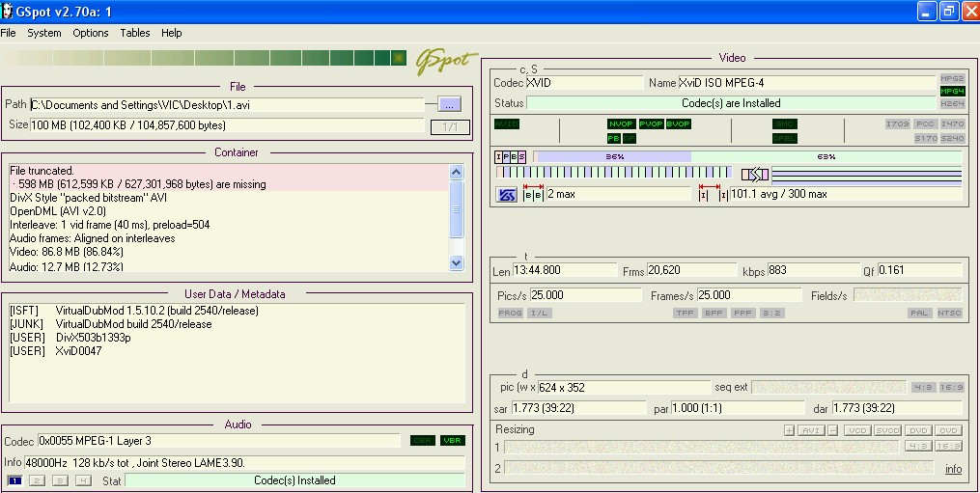Click the file Size field

tap(228, 125)
